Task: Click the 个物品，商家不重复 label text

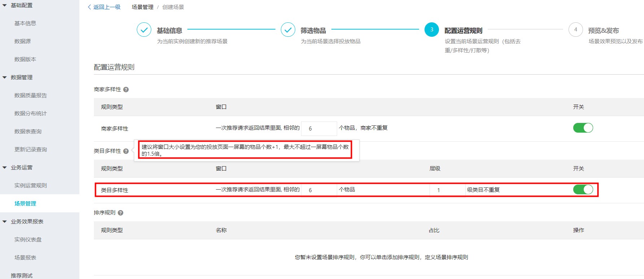Action: click(x=363, y=128)
